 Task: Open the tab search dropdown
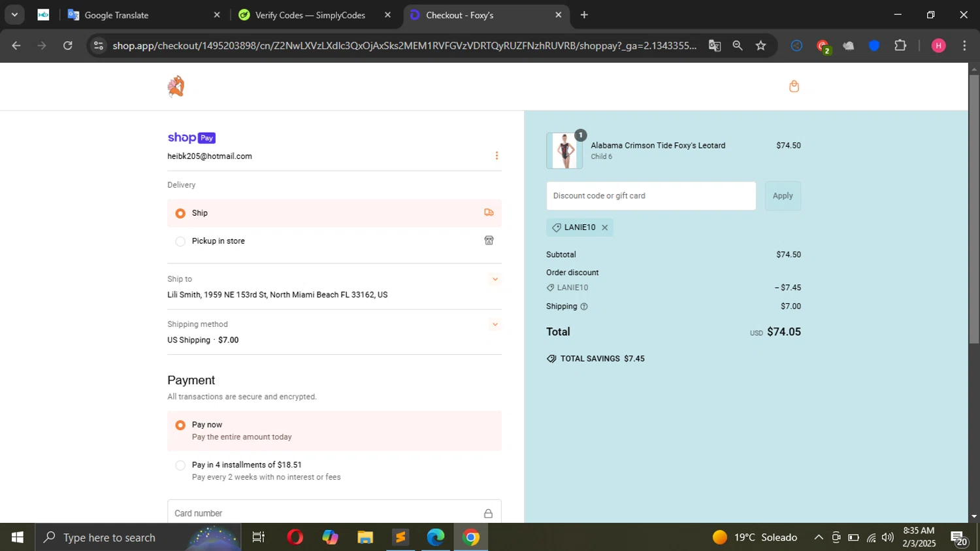(x=14, y=15)
